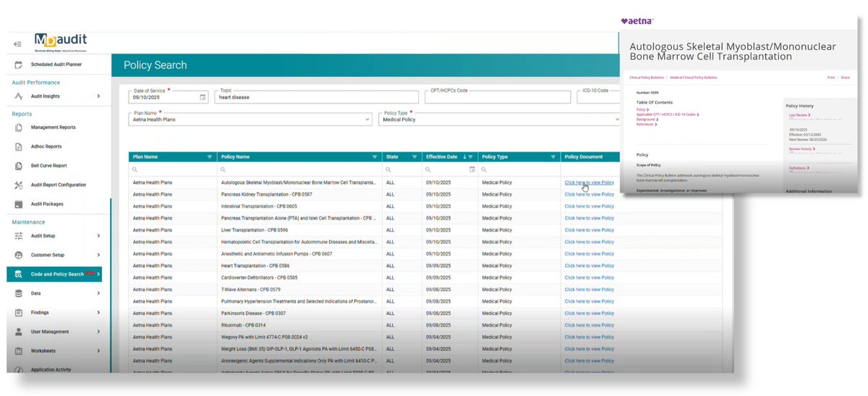This screenshot has width=868, height=396.
Task: View policy for Pancreas Kidney Transplantation row
Action: click(589, 194)
